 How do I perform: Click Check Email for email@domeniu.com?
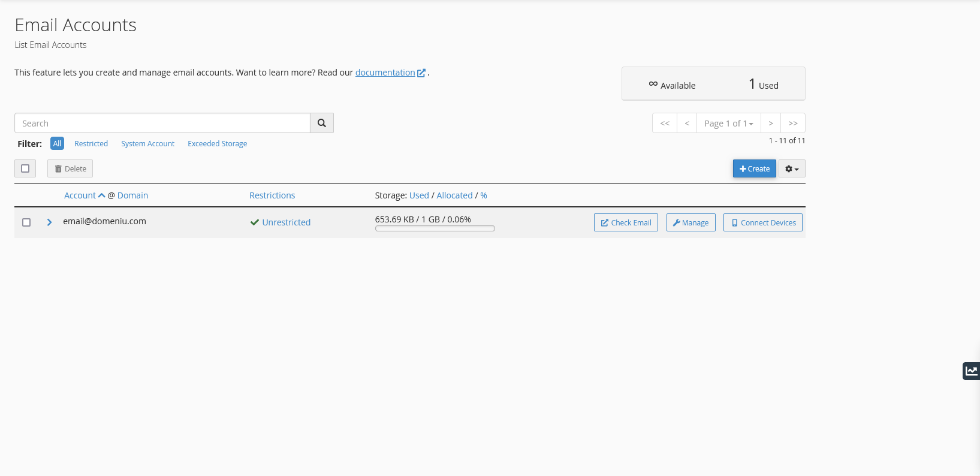click(x=626, y=222)
